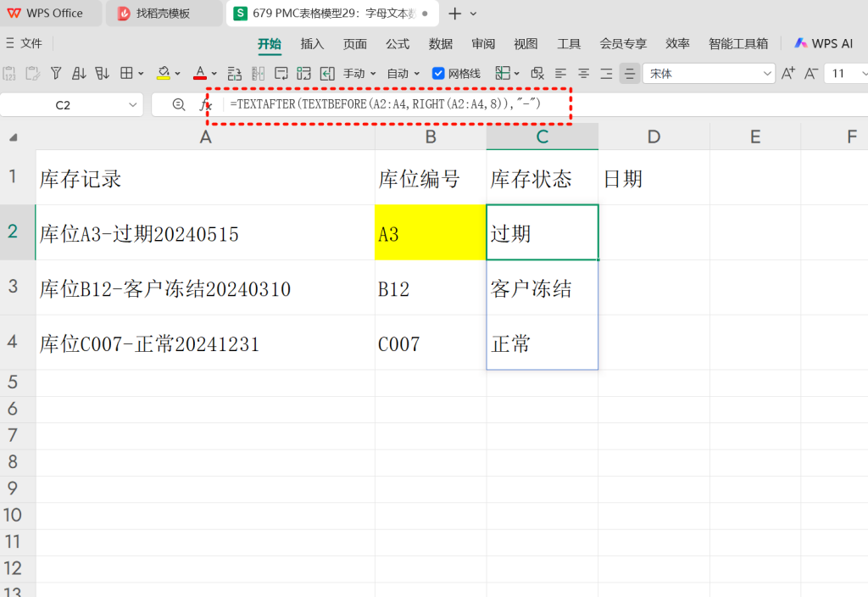Select column D header
This screenshot has height=597, width=868.
(654, 137)
